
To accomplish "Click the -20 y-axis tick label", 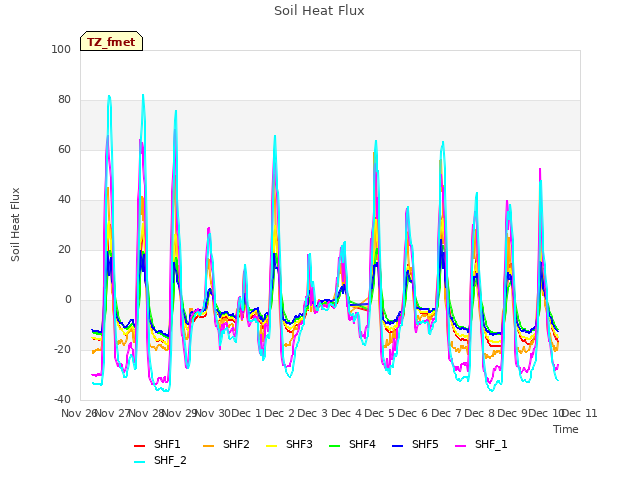I will pos(62,349).
